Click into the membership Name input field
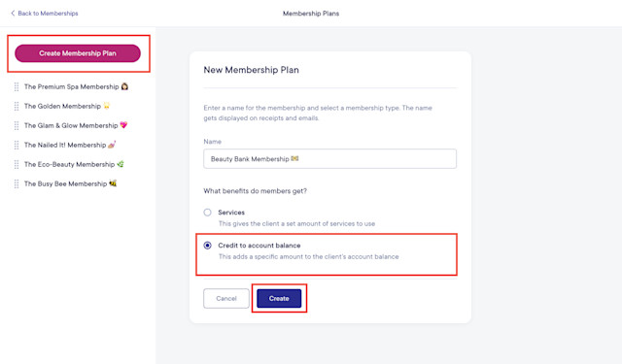Image resolution: width=622 pixels, height=364 pixels. [330, 159]
